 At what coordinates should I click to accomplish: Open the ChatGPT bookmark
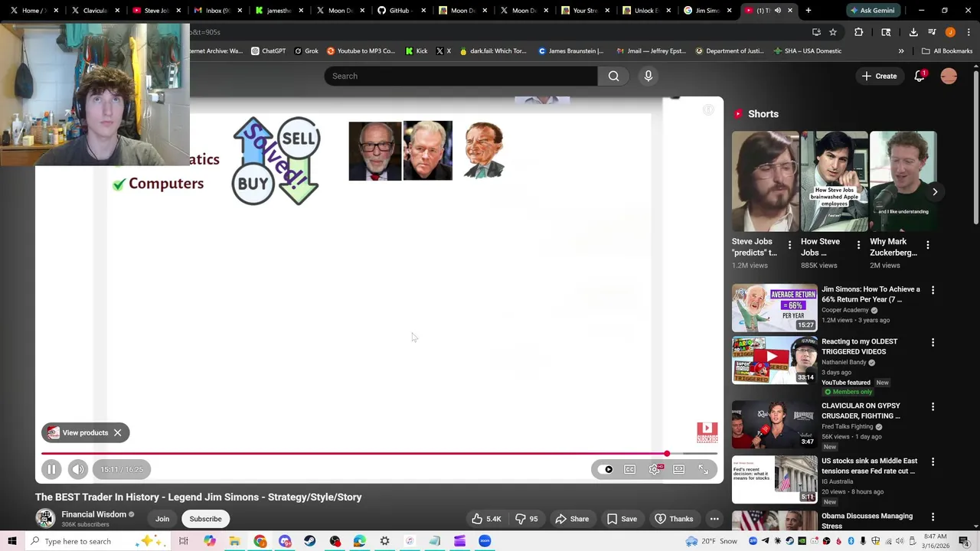[x=268, y=51]
